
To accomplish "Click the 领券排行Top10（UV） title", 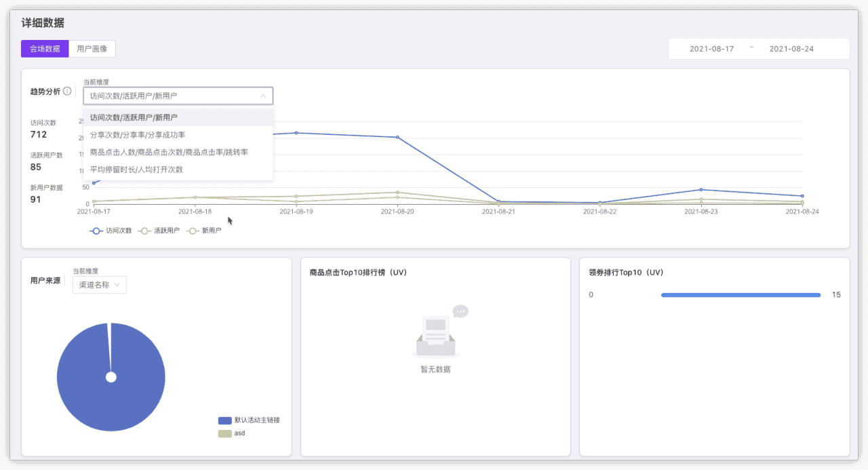I will click(x=627, y=273).
